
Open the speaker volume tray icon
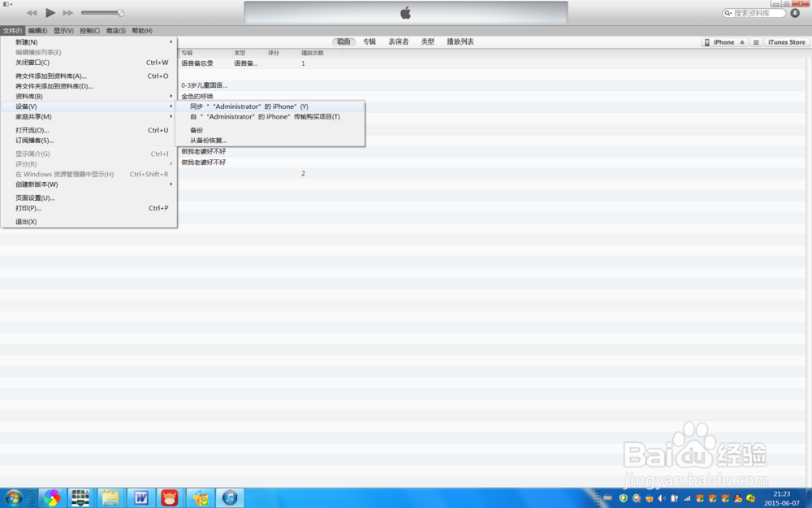coord(661,499)
